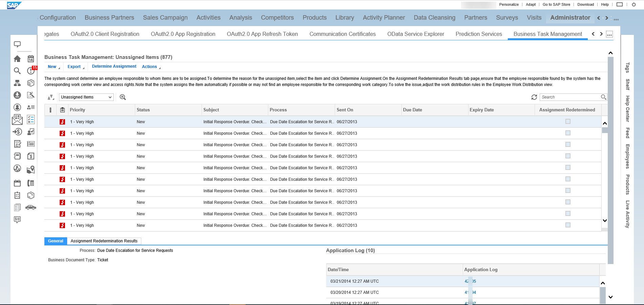Switch to Assignment Redetermination Results tab
This screenshot has width=644, height=305.
tap(104, 241)
